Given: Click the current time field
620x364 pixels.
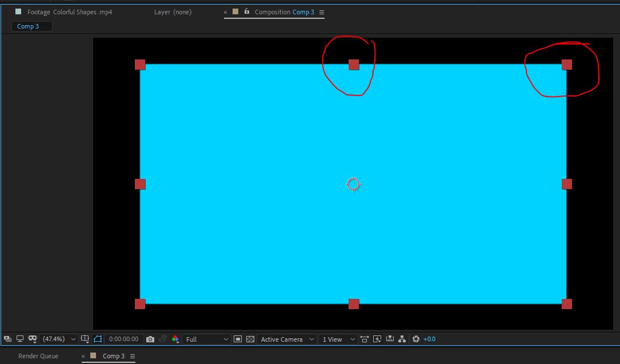Looking at the screenshot, I should [123, 339].
